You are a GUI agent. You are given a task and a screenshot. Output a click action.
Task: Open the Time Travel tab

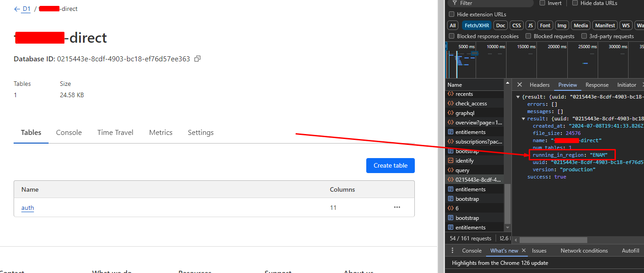[115, 133]
